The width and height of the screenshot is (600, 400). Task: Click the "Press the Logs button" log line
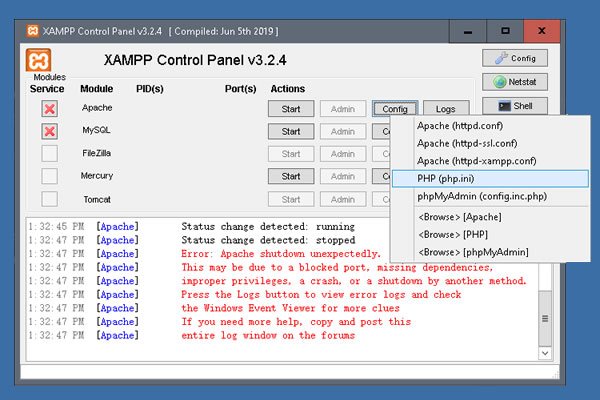(321, 295)
